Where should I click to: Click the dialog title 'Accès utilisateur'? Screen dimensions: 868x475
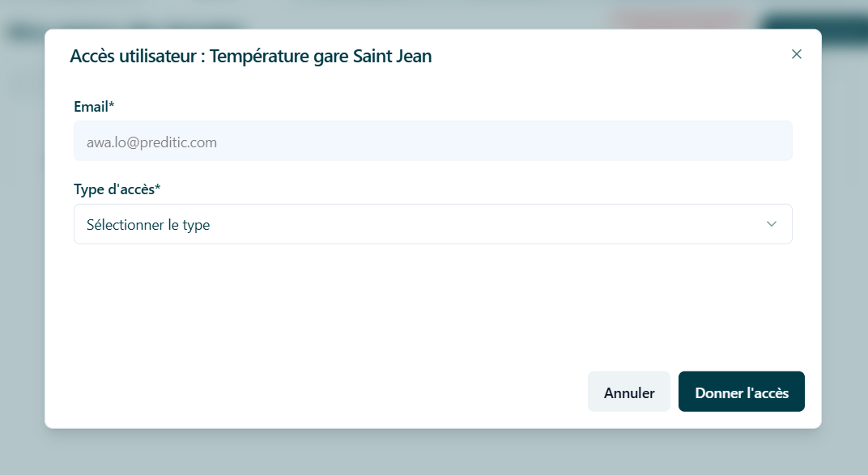point(133,56)
